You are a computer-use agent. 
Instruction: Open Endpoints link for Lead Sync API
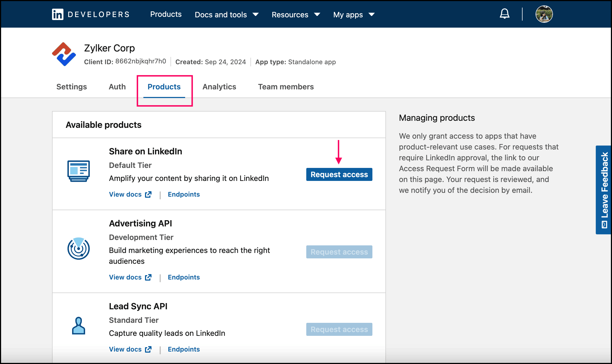coord(184,349)
